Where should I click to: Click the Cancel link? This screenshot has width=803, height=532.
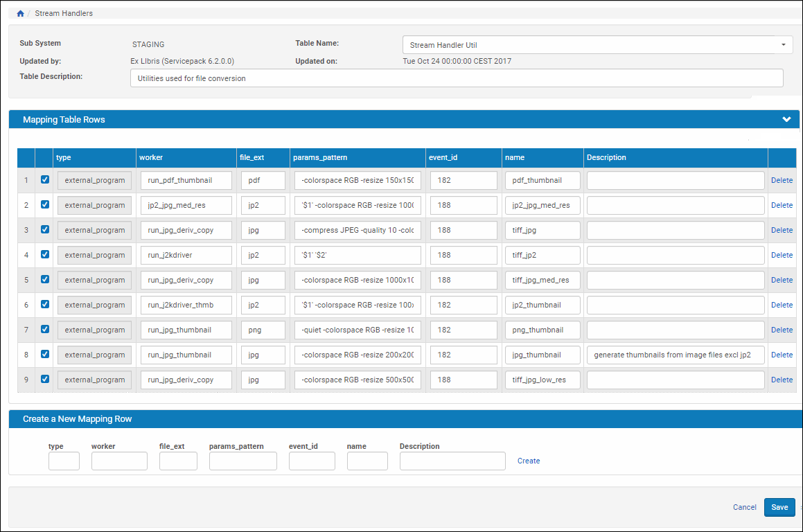[x=744, y=507]
